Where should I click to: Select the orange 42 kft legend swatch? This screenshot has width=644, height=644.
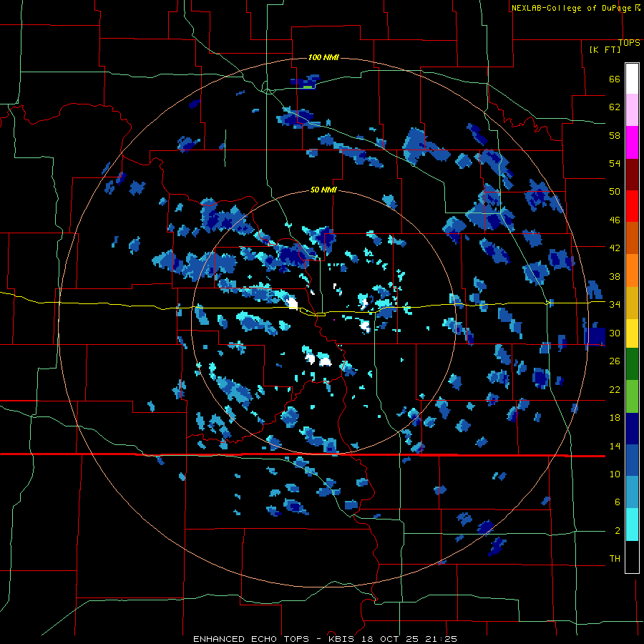coord(632,270)
